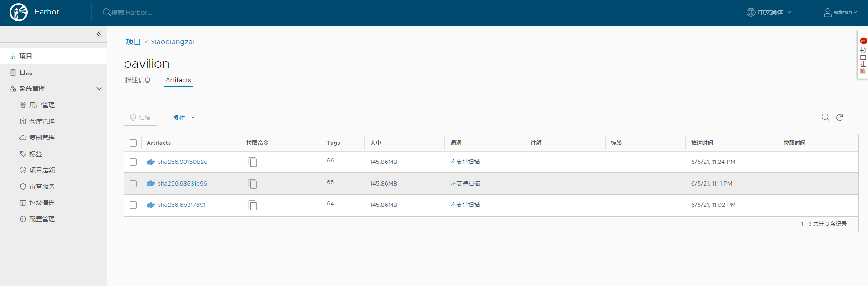Refresh the artifacts list

[839, 118]
